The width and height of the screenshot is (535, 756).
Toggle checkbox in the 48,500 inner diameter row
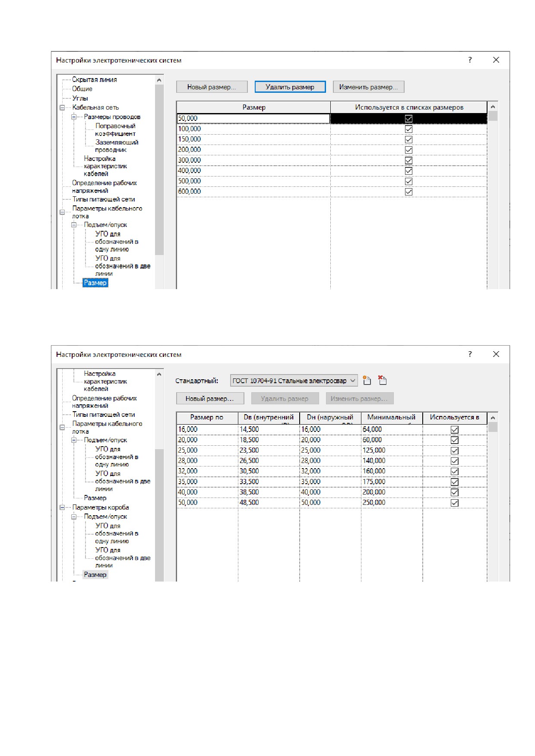click(454, 503)
